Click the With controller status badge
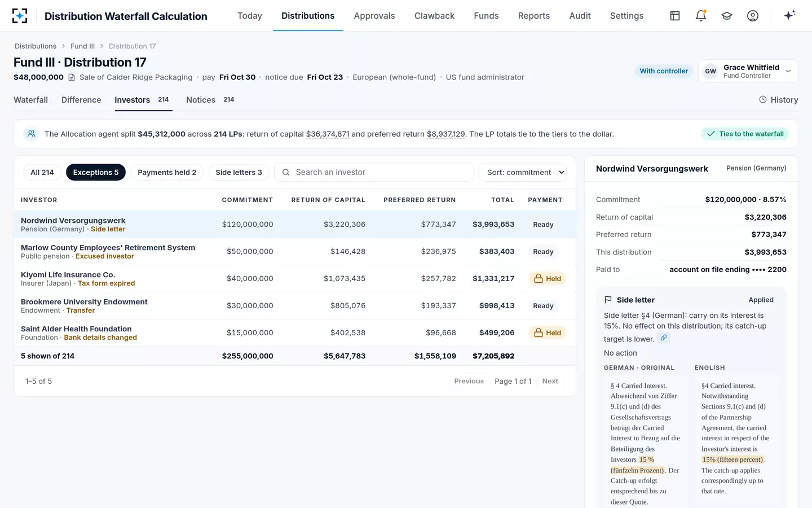 [x=664, y=71]
